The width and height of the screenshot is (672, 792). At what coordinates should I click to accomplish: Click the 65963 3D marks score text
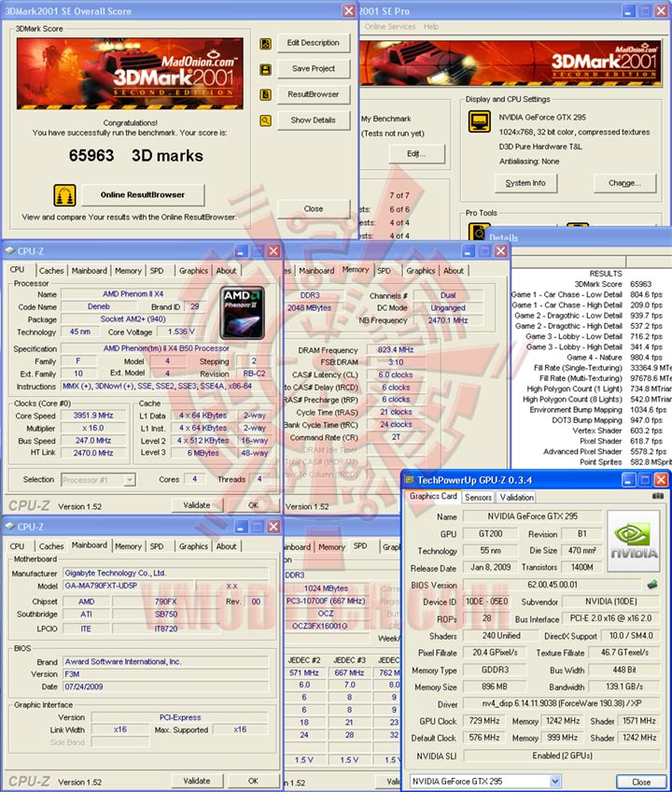pos(136,156)
